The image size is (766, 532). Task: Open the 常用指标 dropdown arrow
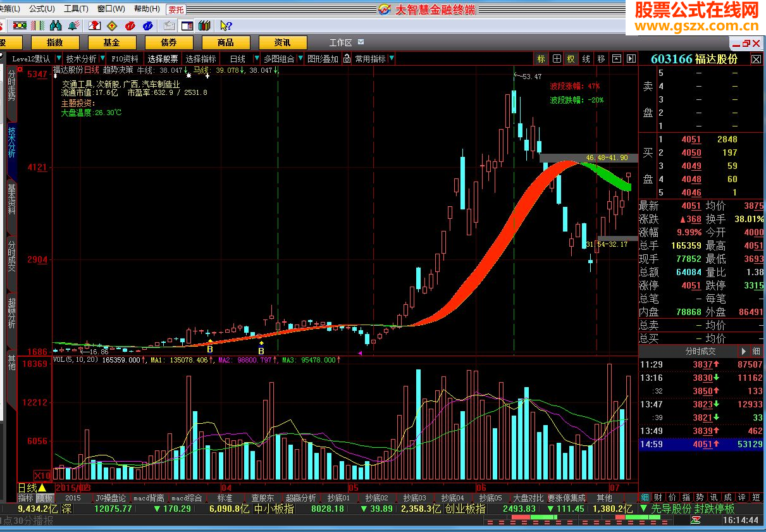point(392,59)
